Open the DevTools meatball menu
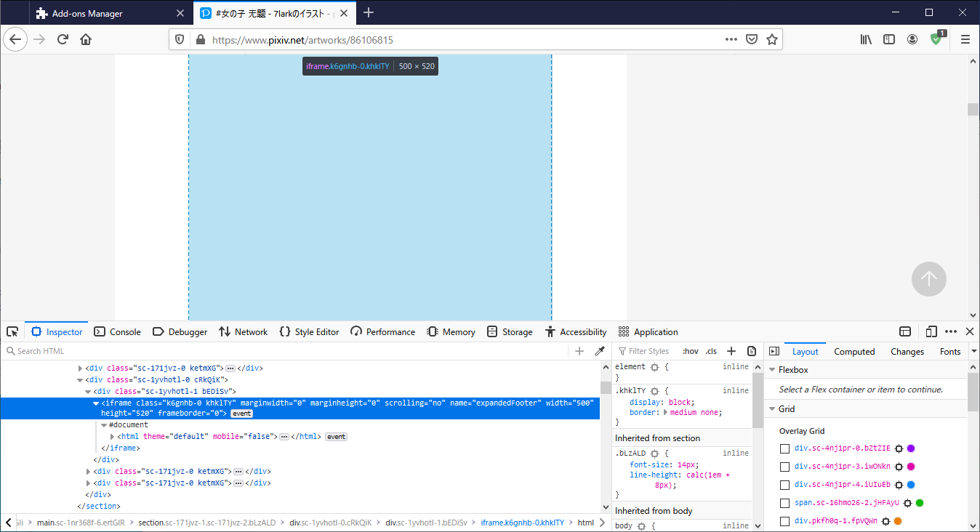This screenshot has width=980, height=532. [x=951, y=331]
